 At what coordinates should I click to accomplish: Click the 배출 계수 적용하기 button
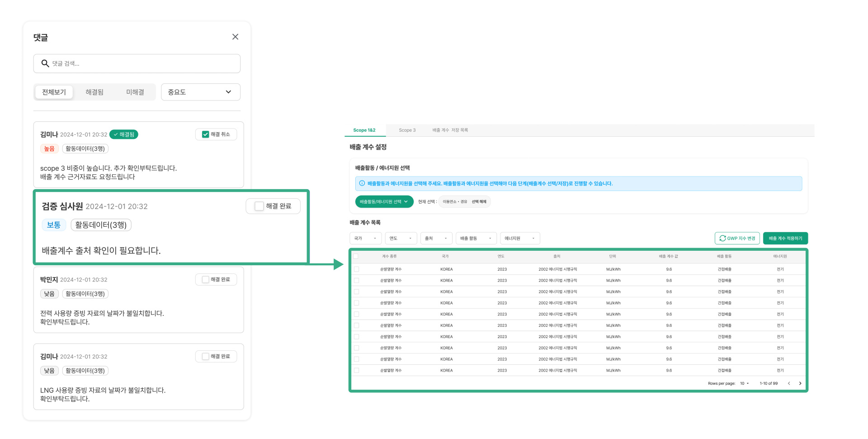click(785, 238)
